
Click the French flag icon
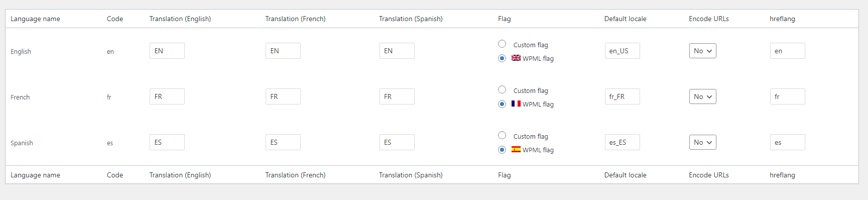[x=516, y=104]
